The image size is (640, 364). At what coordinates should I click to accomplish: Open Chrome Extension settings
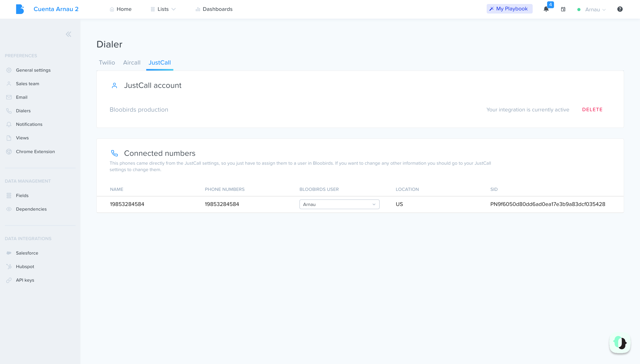point(35,152)
